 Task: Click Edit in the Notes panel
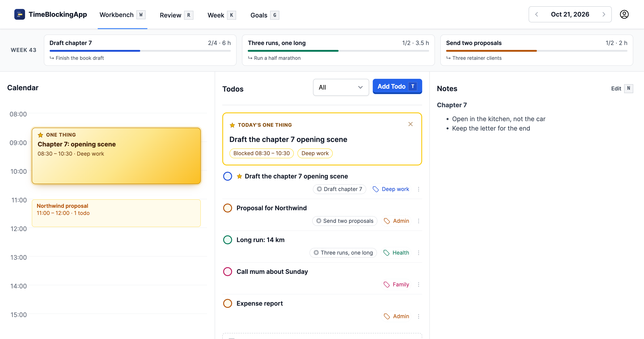point(622,89)
